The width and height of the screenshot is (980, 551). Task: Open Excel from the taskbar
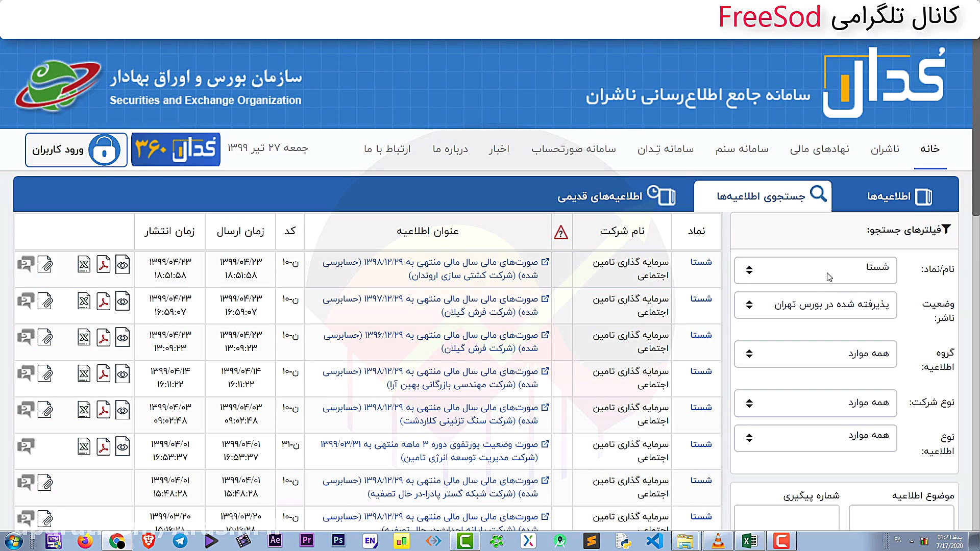[749, 541]
